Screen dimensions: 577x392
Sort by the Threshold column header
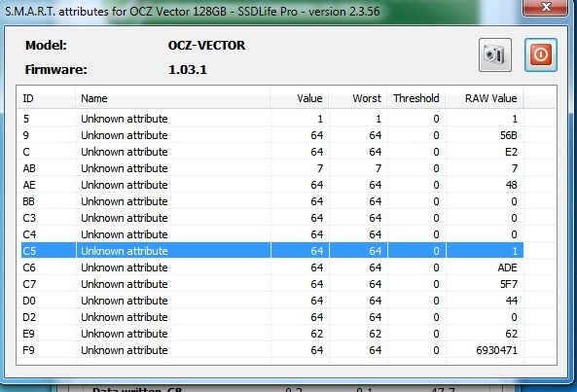(415, 98)
